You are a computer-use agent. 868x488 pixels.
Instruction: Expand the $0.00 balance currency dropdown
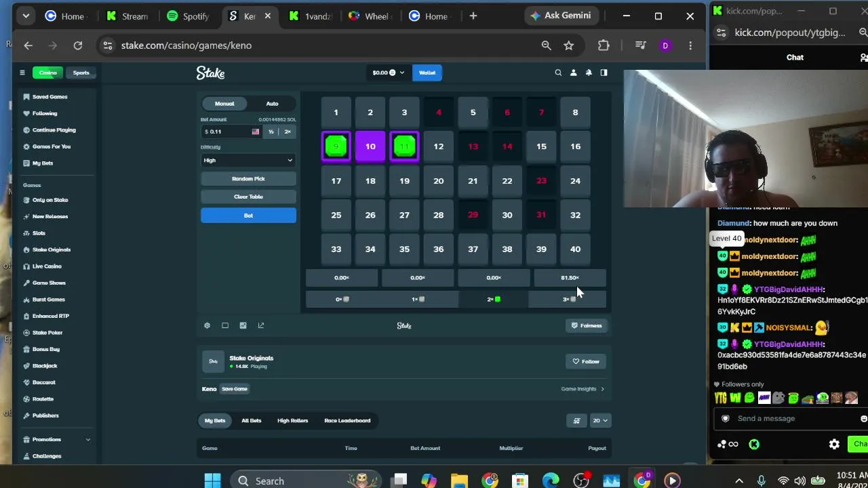[x=389, y=73]
